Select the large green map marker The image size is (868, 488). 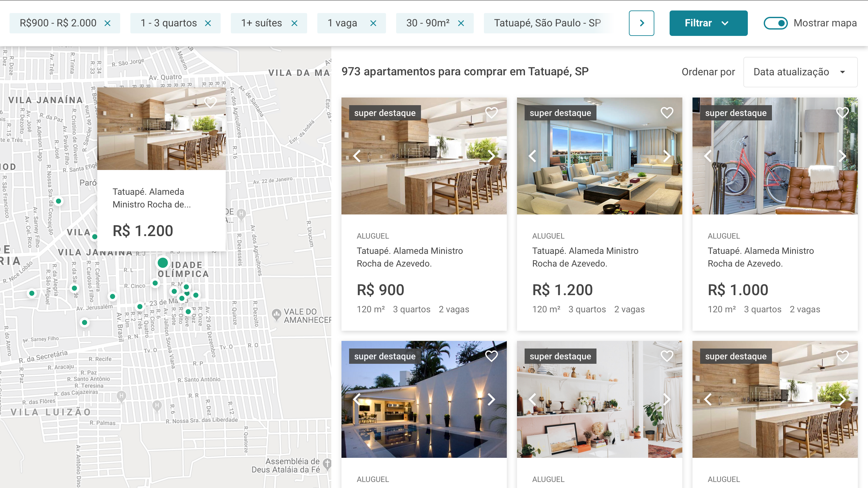pyautogui.click(x=163, y=263)
